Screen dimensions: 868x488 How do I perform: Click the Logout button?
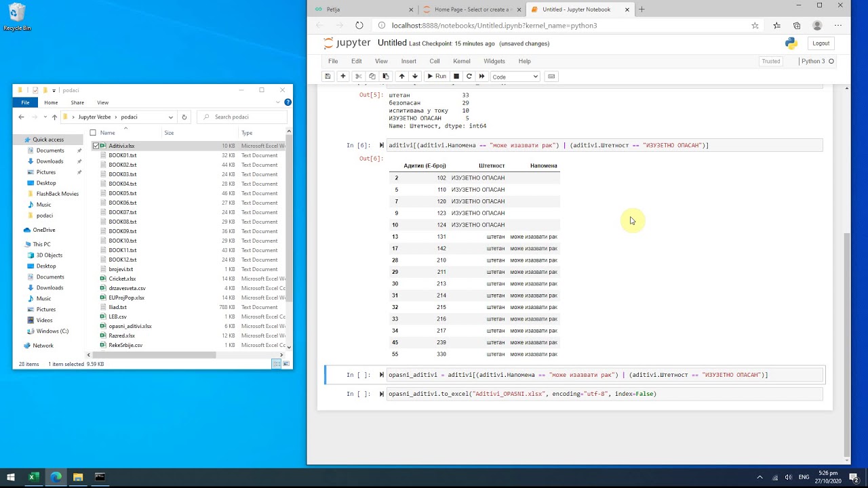pyautogui.click(x=821, y=43)
